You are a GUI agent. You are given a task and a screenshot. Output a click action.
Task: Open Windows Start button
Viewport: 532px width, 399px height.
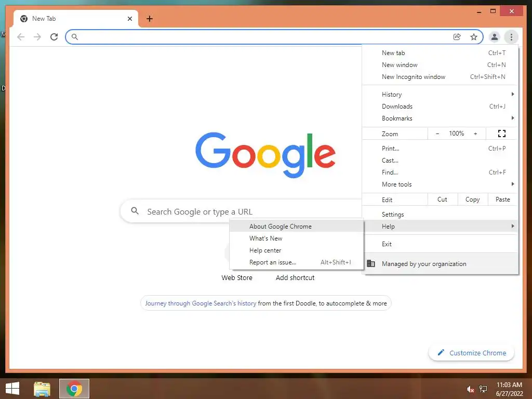click(x=12, y=389)
